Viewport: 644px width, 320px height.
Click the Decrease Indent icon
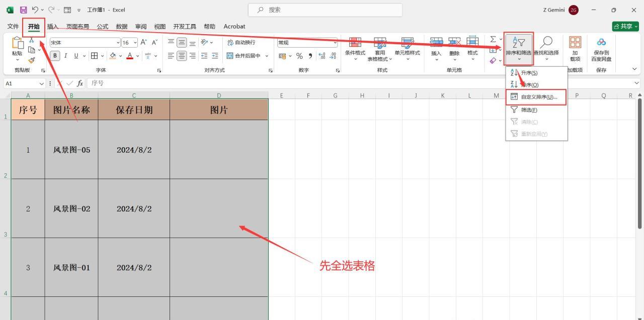point(204,56)
